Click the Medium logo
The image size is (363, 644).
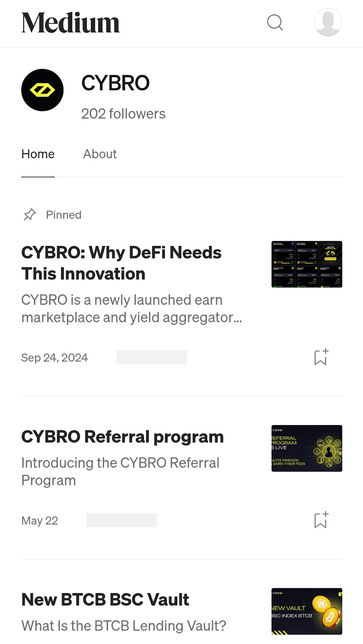tap(71, 23)
